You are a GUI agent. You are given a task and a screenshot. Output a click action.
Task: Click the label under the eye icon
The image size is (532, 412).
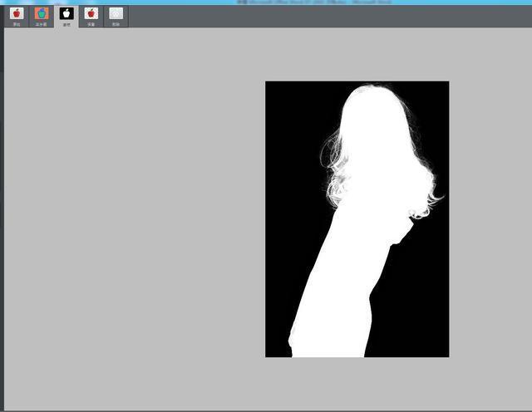[x=116, y=24]
